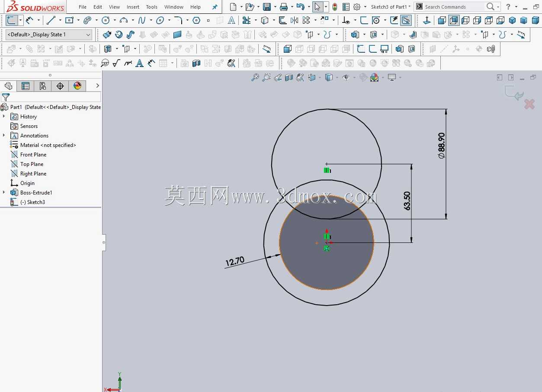Open the File menu
This screenshot has height=392, width=542.
coord(83,7)
